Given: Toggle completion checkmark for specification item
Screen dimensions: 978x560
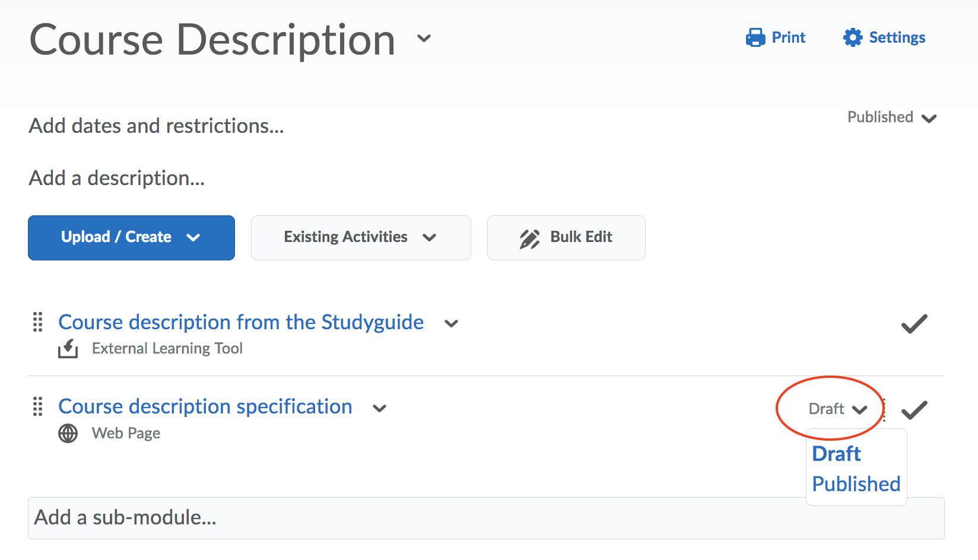Looking at the screenshot, I should [x=914, y=410].
